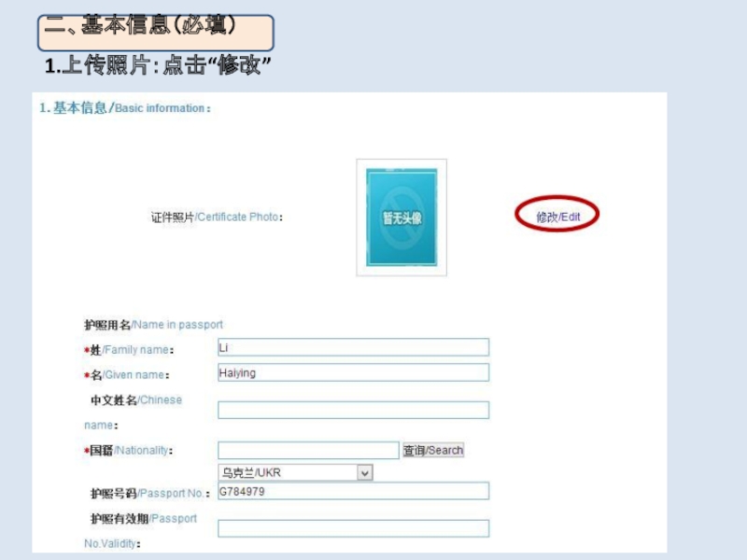Click the 暂无头像 placeholder photo
The height and width of the screenshot is (560, 747).
[402, 217]
